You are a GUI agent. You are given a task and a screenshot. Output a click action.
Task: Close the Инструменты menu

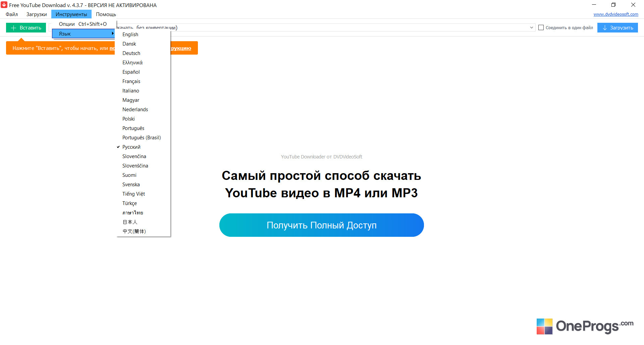(x=71, y=14)
